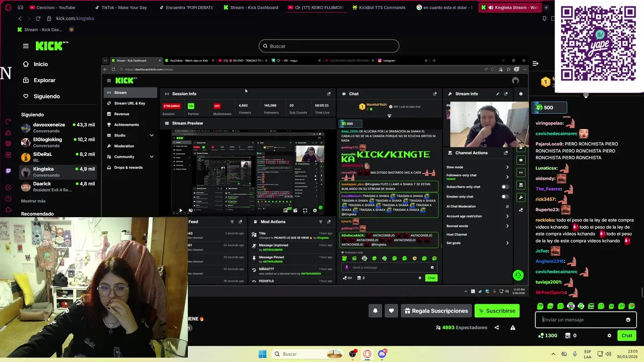
Task: Toggle Subscribers-only chat switch
Action: (x=505, y=187)
